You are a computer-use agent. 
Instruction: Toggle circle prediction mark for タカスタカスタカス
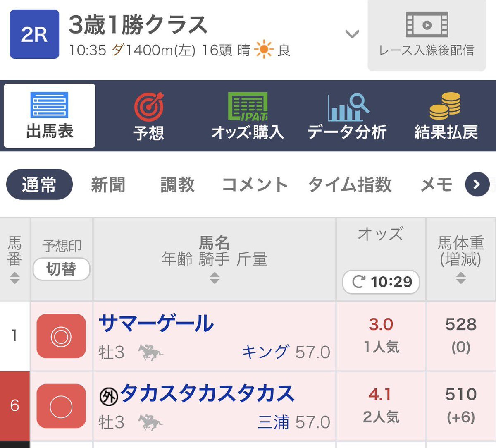point(61,406)
